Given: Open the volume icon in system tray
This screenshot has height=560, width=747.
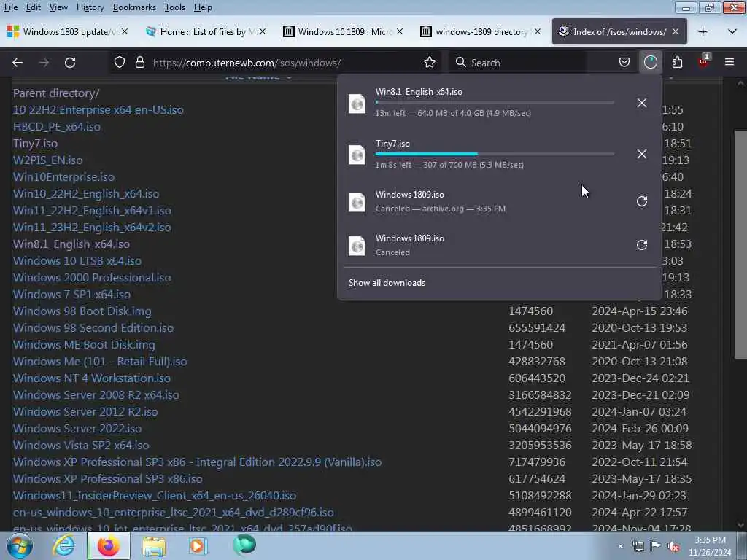Looking at the screenshot, I should (673, 547).
